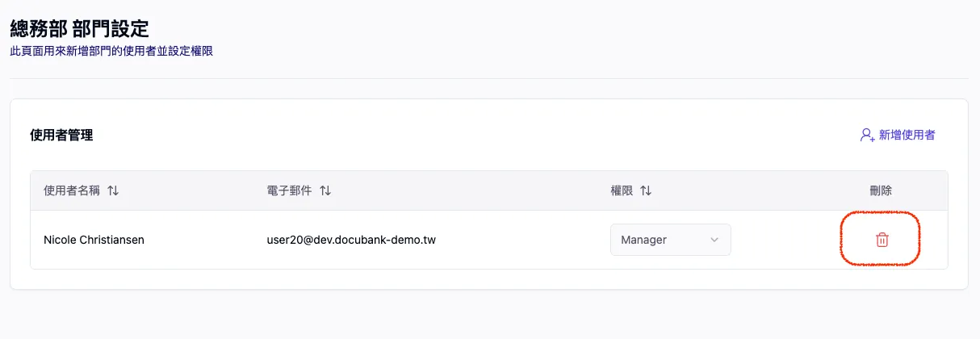Click the 刪除 column header
Viewport: 980px width, 339px height.
[x=881, y=190]
